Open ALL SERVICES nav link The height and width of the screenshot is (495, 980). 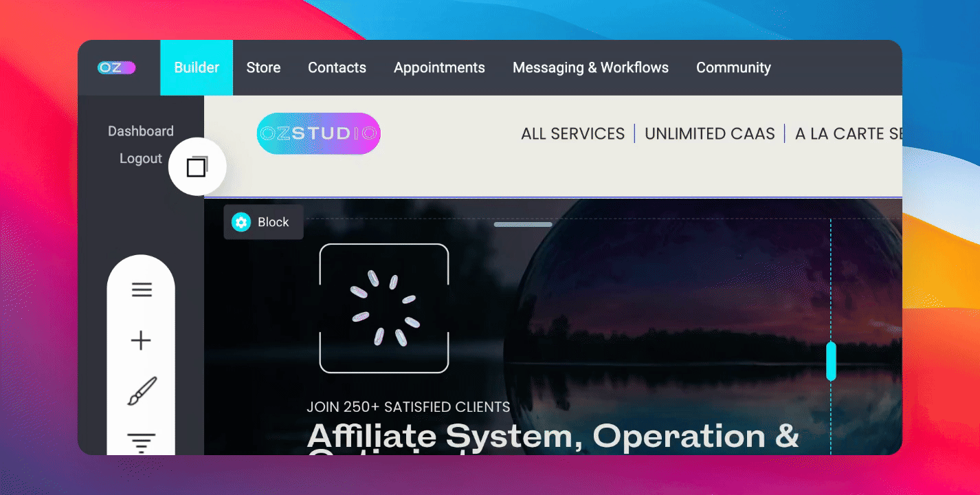click(x=573, y=133)
